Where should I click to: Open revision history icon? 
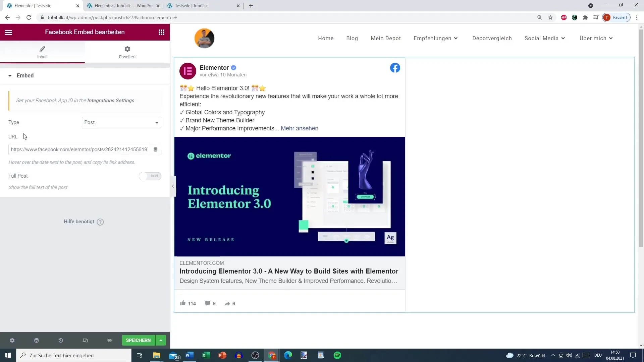pyautogui.click(x=61, y=340)
